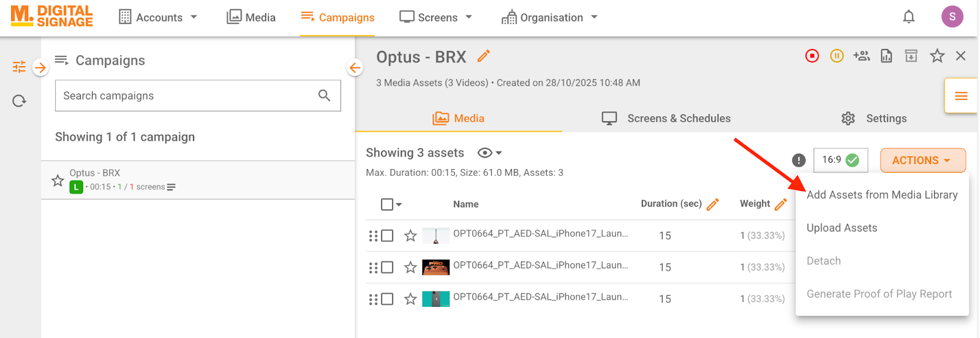
Task: Tick the checkbox of the first asset row
Action: (x=387, y=236)
